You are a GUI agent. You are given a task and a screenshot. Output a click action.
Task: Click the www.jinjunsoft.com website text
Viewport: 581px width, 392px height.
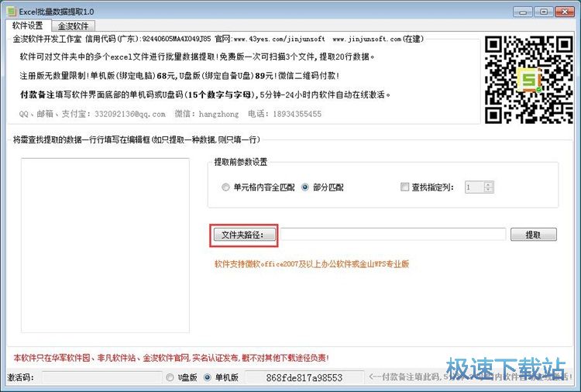[367, 39]
